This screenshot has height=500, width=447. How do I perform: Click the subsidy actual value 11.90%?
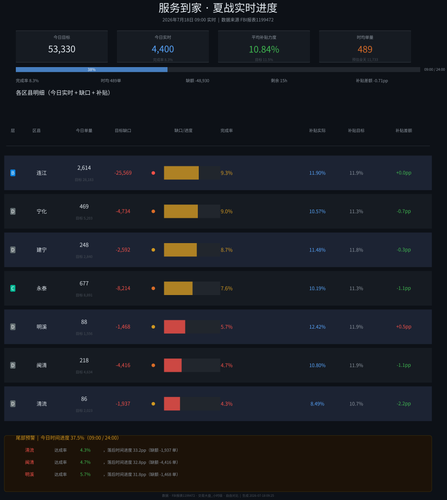(x=317, y=173)
